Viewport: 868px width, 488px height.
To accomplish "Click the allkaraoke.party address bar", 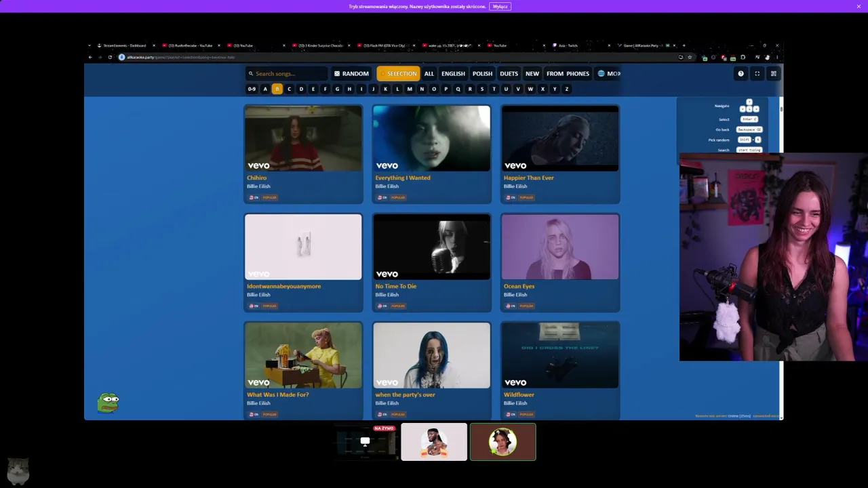I will 400,57.
